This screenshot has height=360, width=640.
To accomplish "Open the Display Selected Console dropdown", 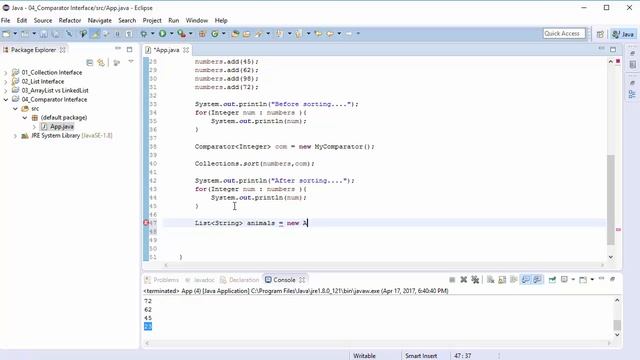I will [x=573, y=280].
